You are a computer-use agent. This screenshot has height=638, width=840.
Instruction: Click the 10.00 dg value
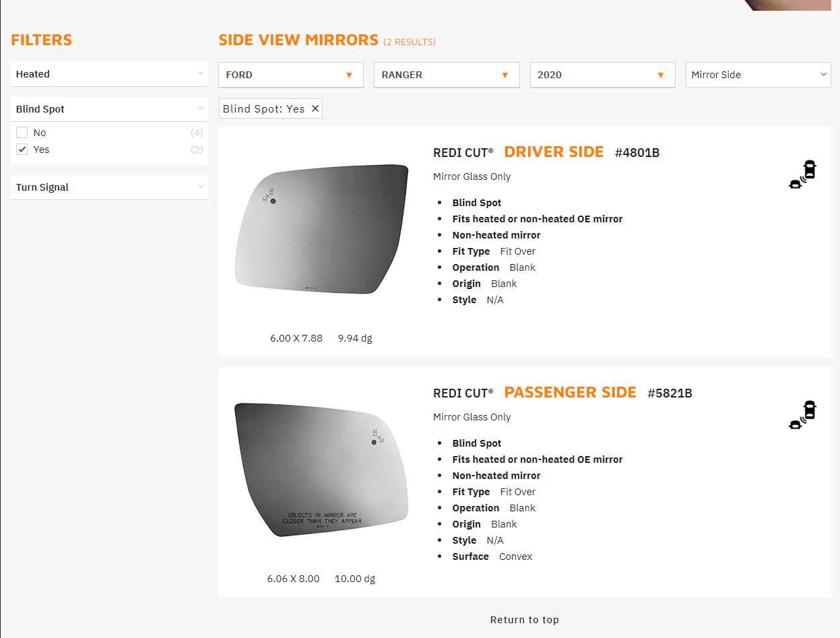pyautogui.click(x=355, y=579)
